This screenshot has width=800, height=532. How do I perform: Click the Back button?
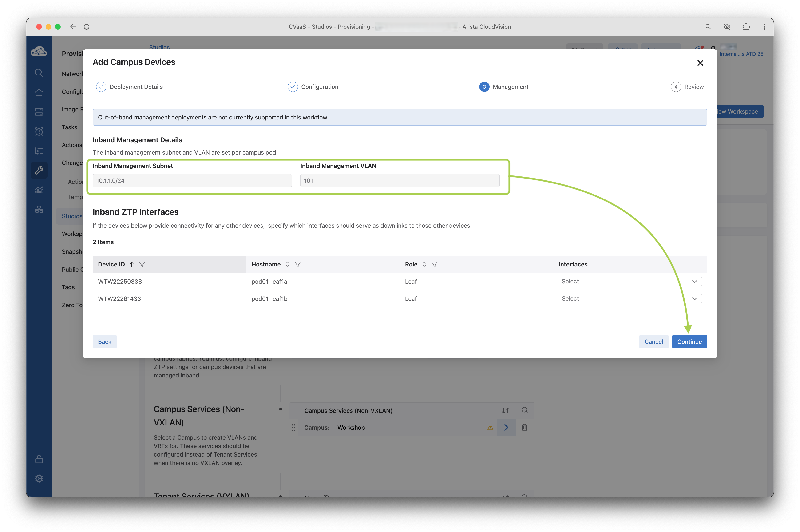104,342
